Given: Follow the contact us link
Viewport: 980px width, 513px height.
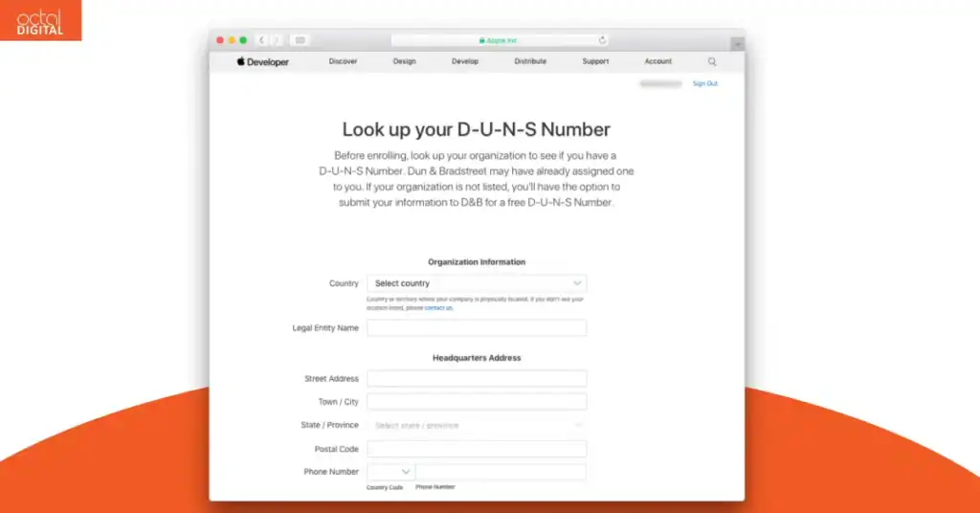Looking at the screenshot, I should pyautogui.click(x=438, y=308).
